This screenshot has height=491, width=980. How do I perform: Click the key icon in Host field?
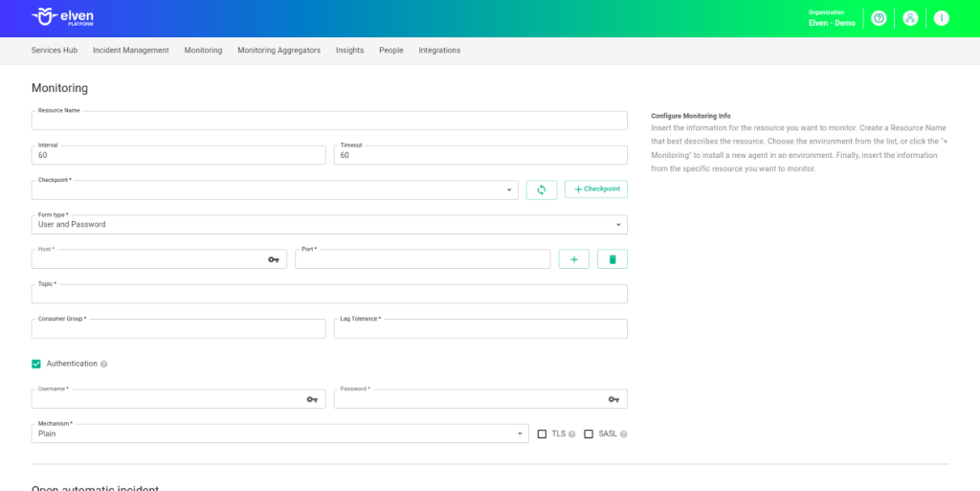tap(274, 259)
